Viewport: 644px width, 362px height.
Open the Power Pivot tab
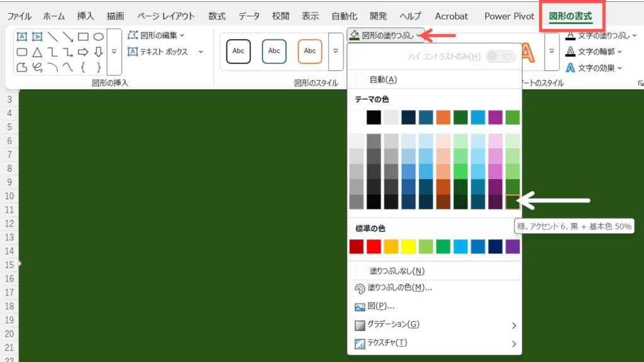[509, 16]
